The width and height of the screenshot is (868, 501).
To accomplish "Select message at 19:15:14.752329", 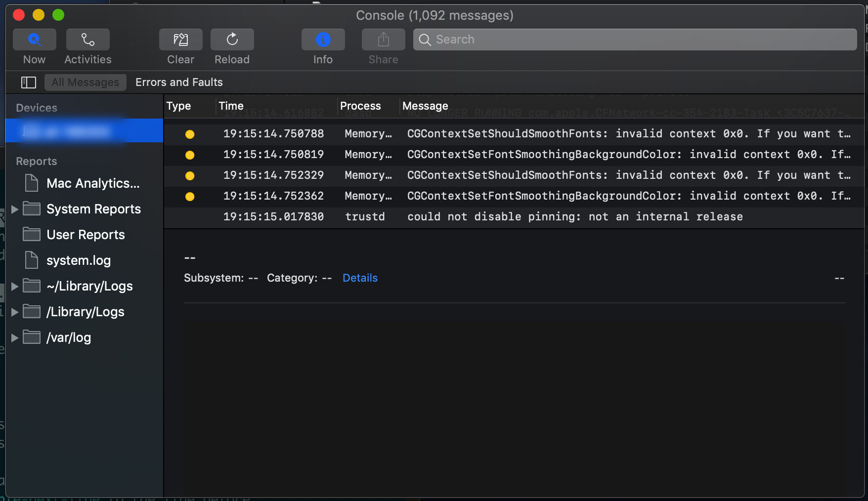I will 514,175.
